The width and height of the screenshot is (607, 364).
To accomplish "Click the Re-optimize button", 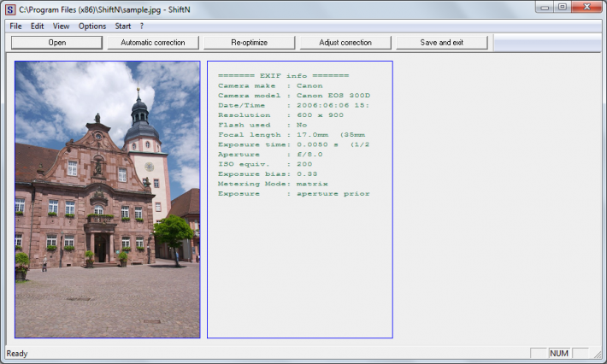I will 250,43.
